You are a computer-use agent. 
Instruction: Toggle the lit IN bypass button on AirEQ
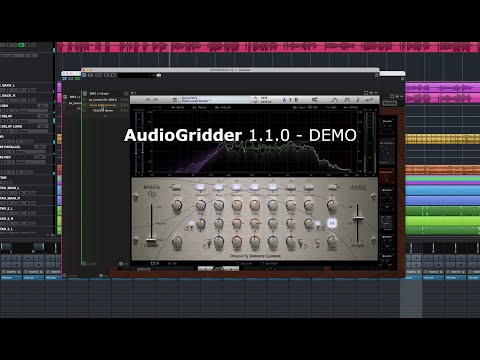click(332, 223)
